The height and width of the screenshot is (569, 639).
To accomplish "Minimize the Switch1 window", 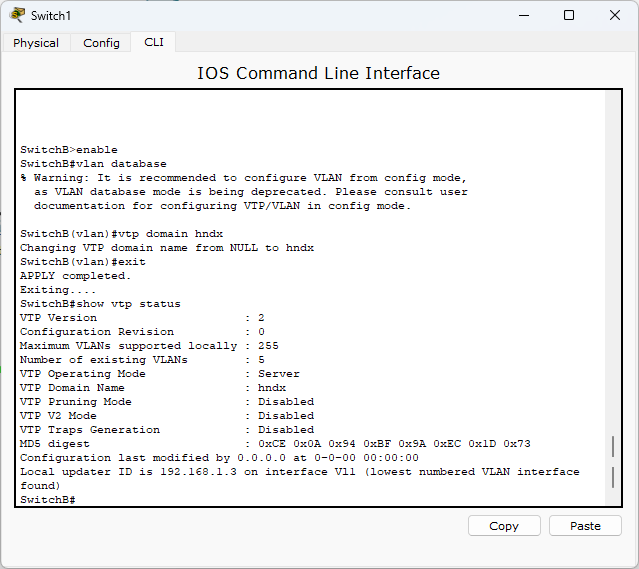I will tap(524, 15).
